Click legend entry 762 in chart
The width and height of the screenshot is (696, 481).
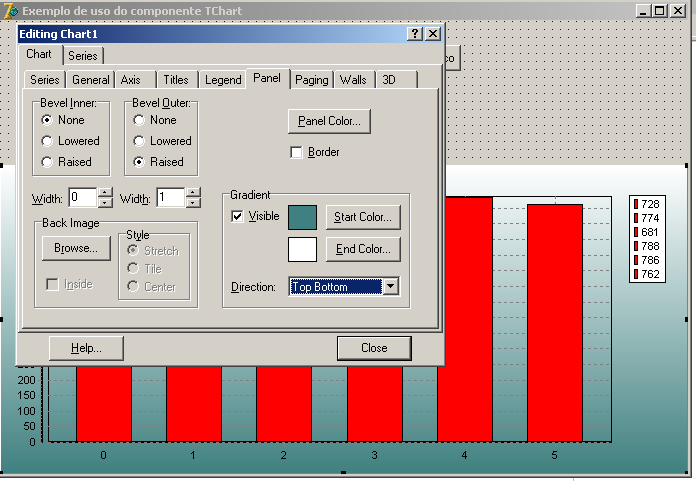tap(647, 274)
